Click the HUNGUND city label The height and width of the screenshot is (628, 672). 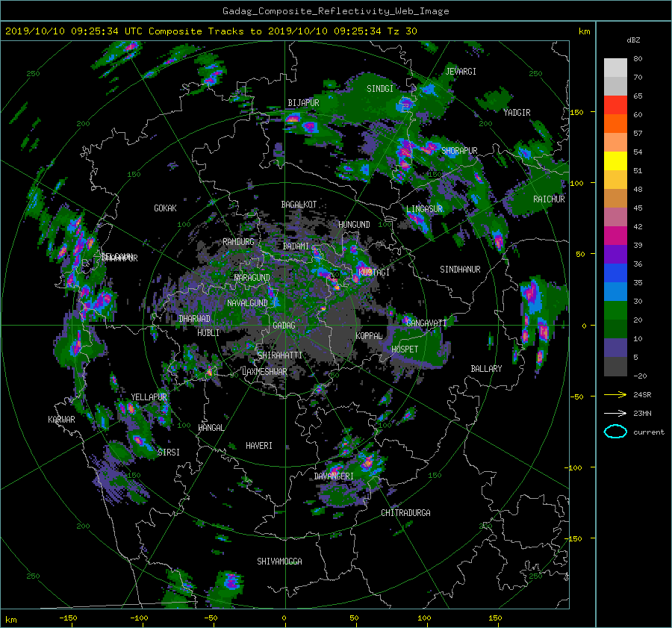click(354, 225)
